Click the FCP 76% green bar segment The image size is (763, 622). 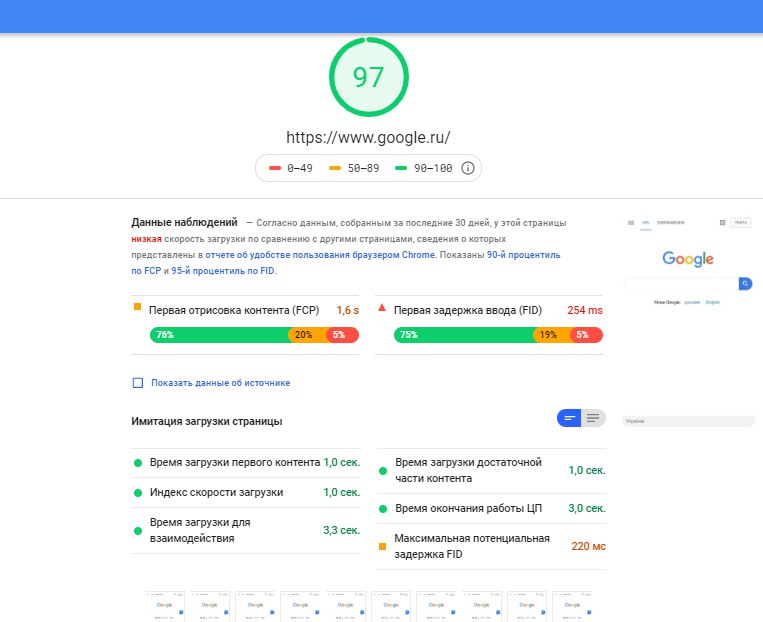(x=219, y=335)
